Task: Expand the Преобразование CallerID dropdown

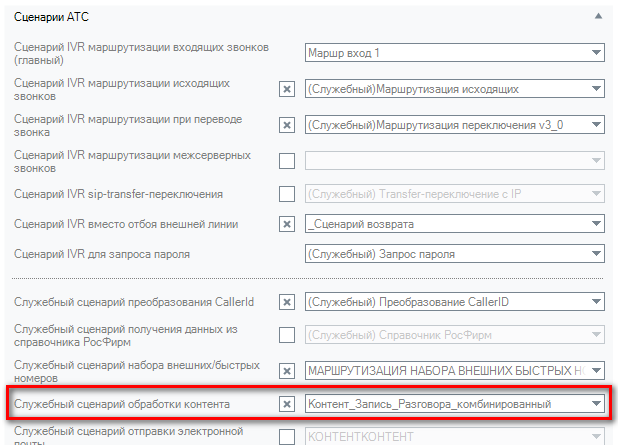Action: [596, 301]
